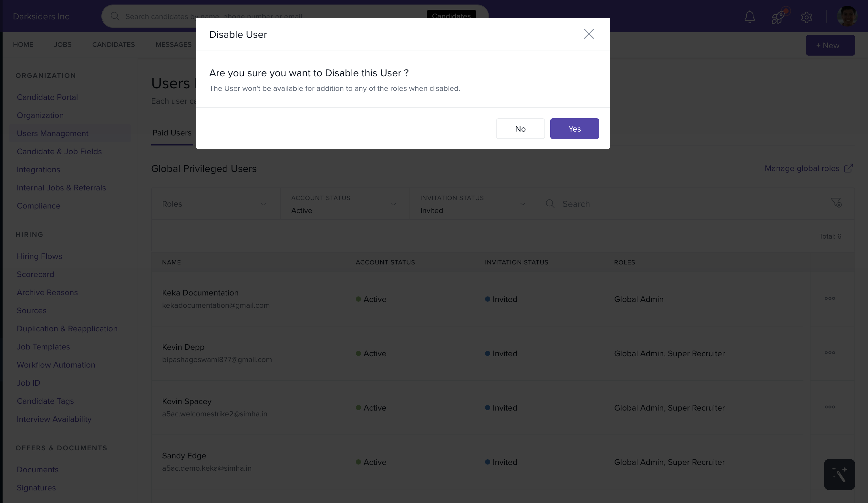Open Manage global roles link

808,168
